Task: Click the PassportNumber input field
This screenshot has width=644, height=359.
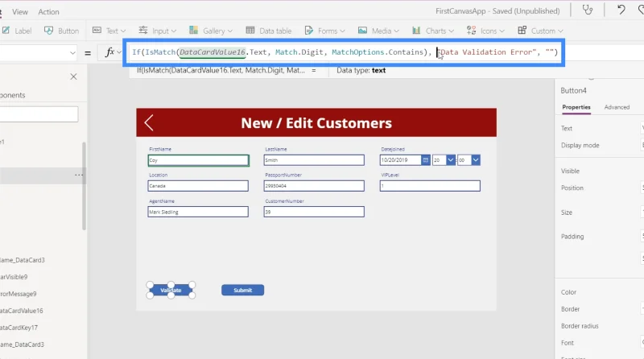Action: click(x=314, y=186)
